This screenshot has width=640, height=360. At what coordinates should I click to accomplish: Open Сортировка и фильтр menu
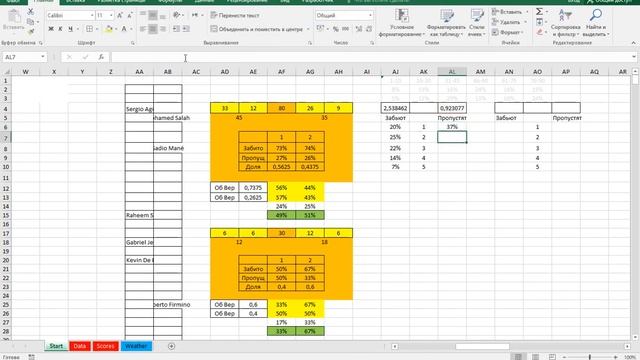click(565, 23)
